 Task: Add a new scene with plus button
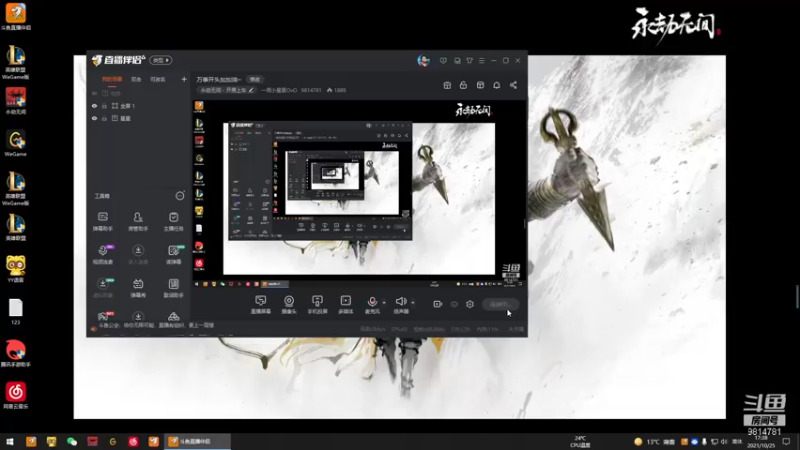click(x=184, y=79)
